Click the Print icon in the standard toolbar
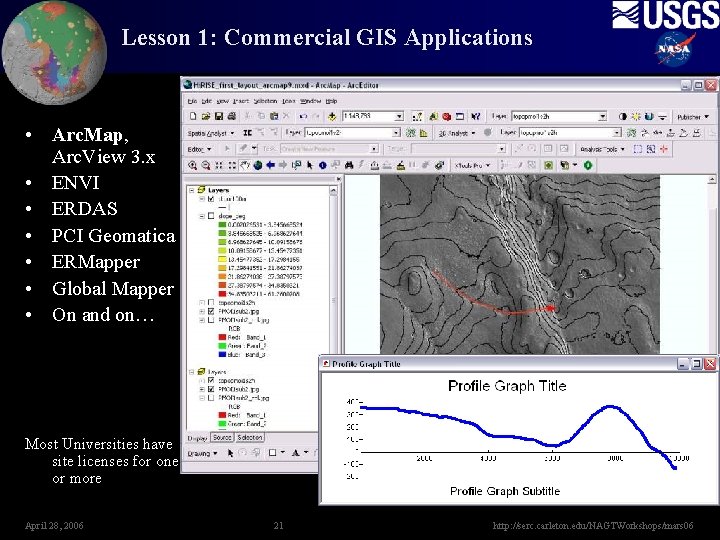This screenshot has width=720, height=540. (232, 117)
